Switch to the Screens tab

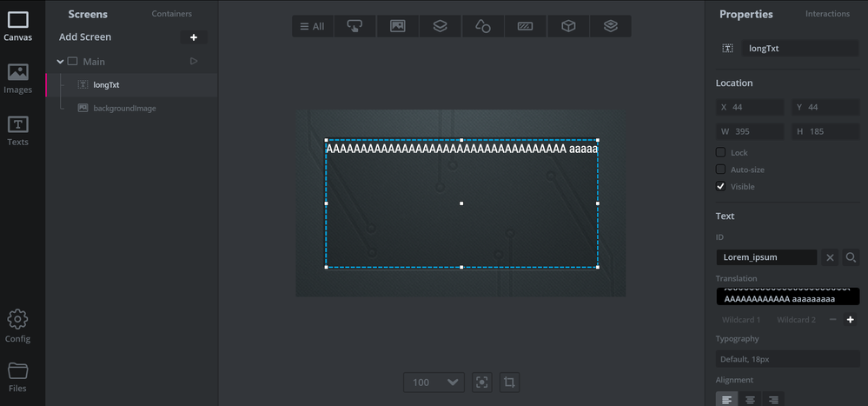click(88, 14)
